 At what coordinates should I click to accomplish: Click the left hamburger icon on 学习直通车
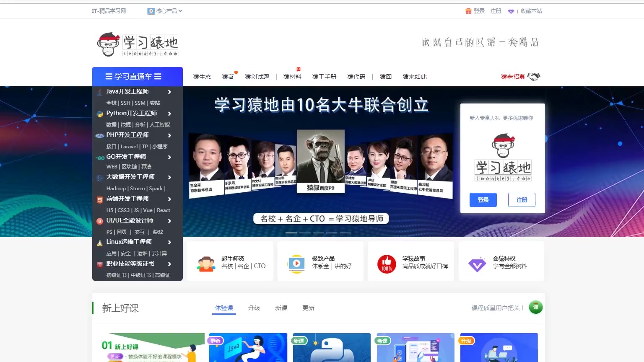pos(109,77)
